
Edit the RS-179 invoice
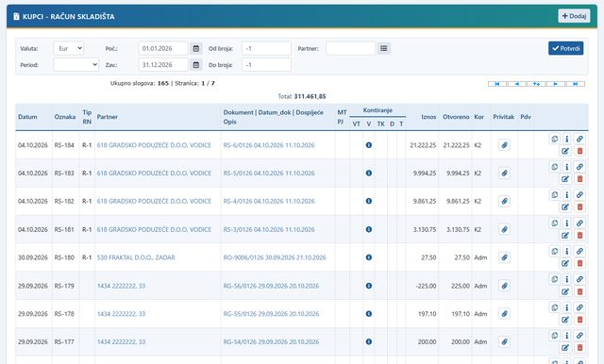(x=565, y=291)
